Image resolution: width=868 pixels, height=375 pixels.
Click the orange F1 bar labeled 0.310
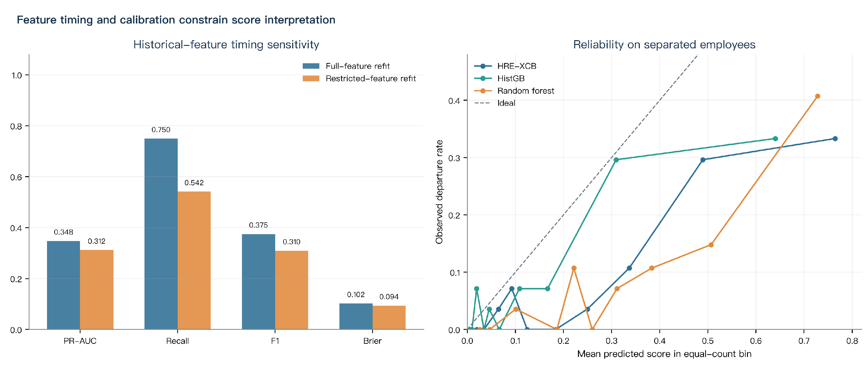(x=292, y=290)
